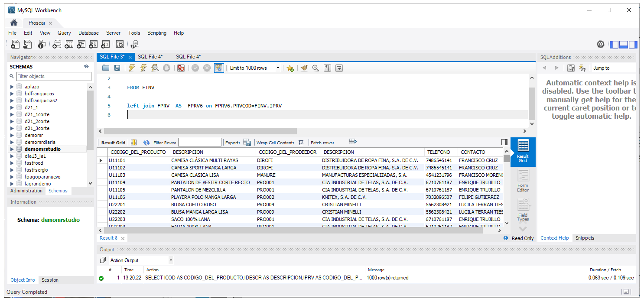Click the fetch rows icon
644x302 pixels.
(353, 141)
